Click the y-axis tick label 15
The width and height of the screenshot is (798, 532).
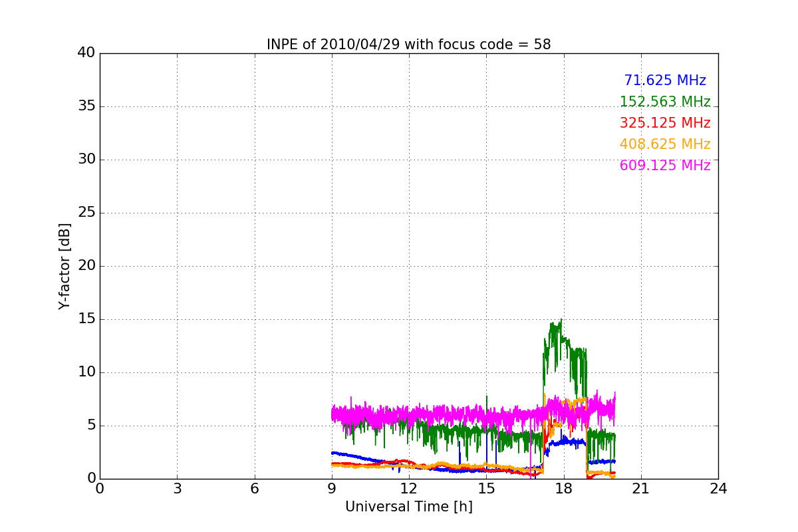(x=86, y=319)
